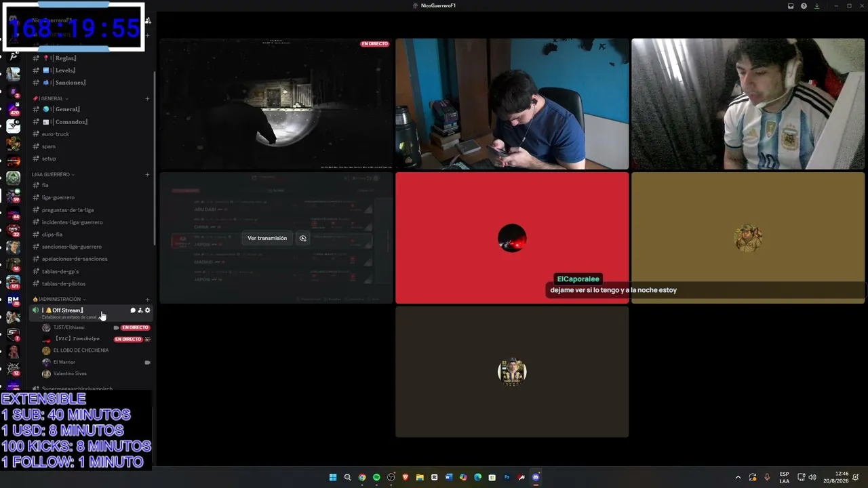Viewport: 868px width, 488px height.
Task: Open File Explorer from taskbar
Action: coord(420,477)
